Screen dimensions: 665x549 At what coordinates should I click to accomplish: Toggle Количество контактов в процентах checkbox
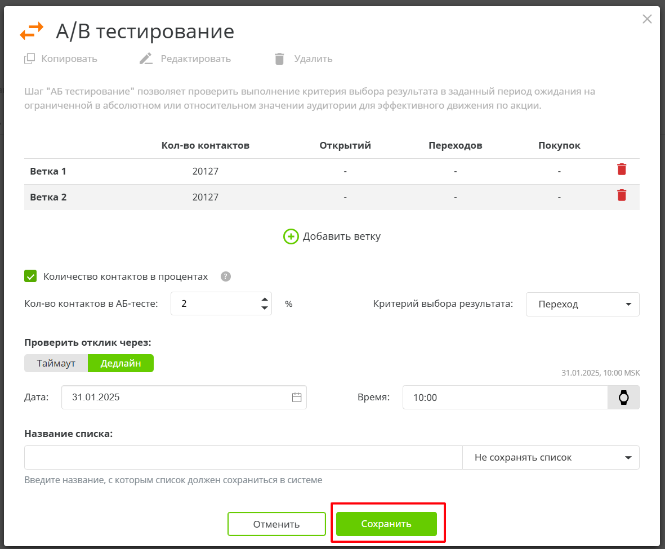click(x=30, y=276)
